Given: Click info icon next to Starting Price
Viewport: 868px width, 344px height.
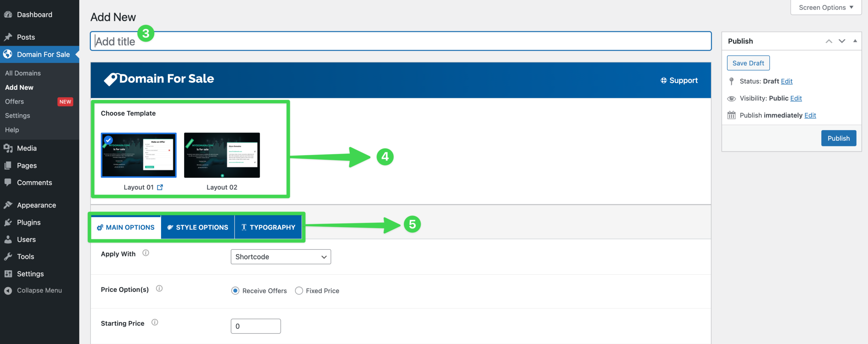Looking at the screenshot, I should 155,322.
